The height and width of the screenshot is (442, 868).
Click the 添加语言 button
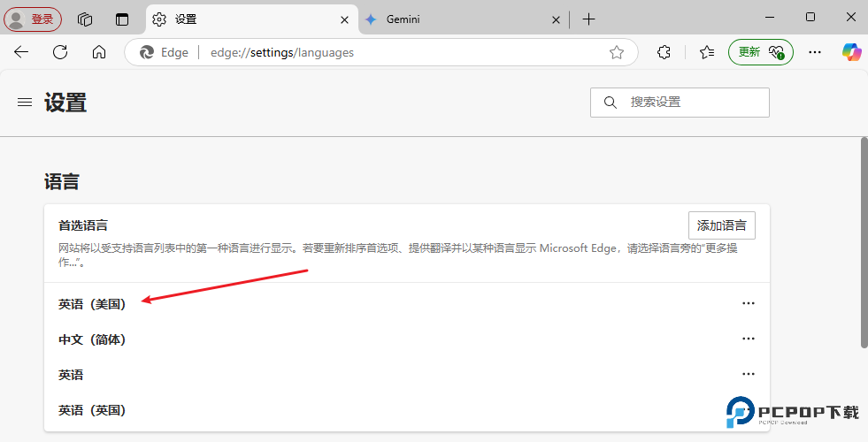click(x=721, y=225)
